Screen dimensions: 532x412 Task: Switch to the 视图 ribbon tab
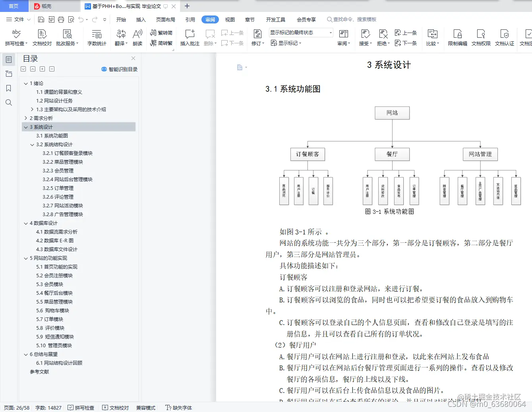pyautogui.click(x=230, y=19)
